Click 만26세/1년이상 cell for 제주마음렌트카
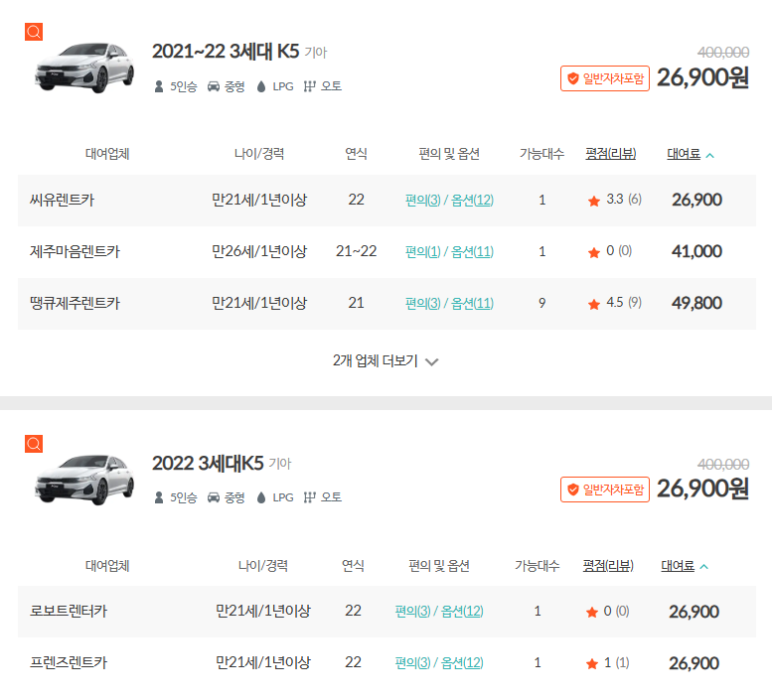Screen dimensions: 772x700 (259, 252)
